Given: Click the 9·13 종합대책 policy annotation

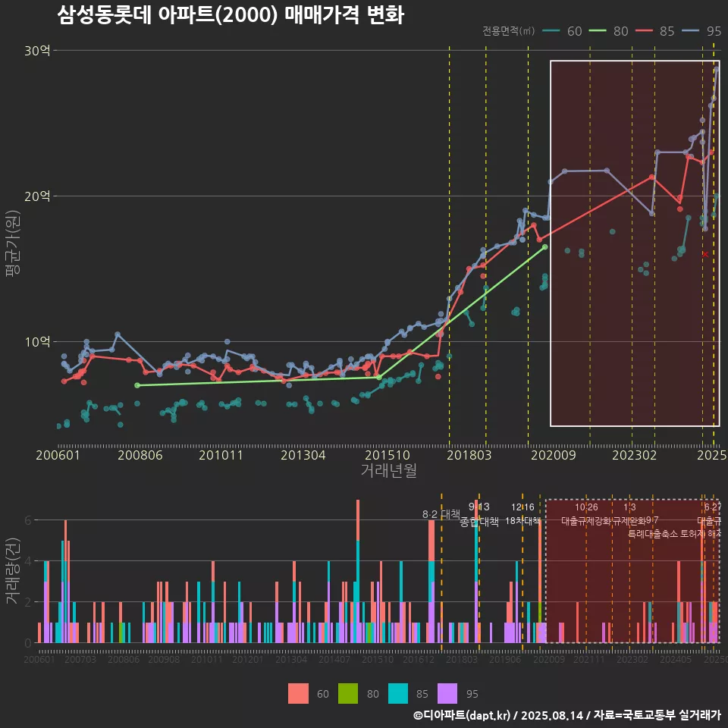Looking at the screenshot, I should (479, 514).
